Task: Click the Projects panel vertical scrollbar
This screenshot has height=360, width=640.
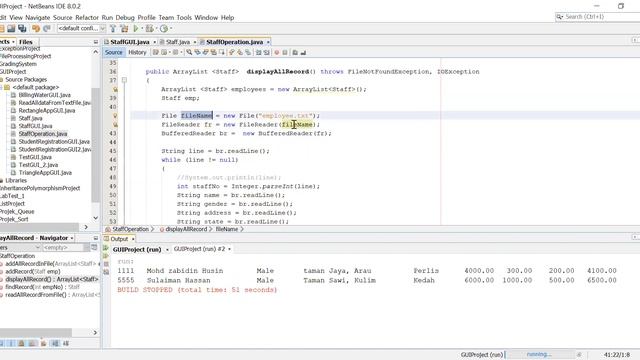Action: pos(96,144)
